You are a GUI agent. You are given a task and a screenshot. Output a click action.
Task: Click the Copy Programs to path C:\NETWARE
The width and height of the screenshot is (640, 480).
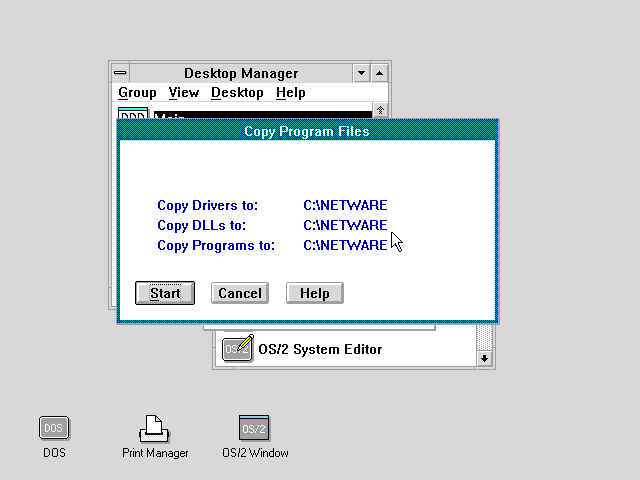click(x=345, y=245)
